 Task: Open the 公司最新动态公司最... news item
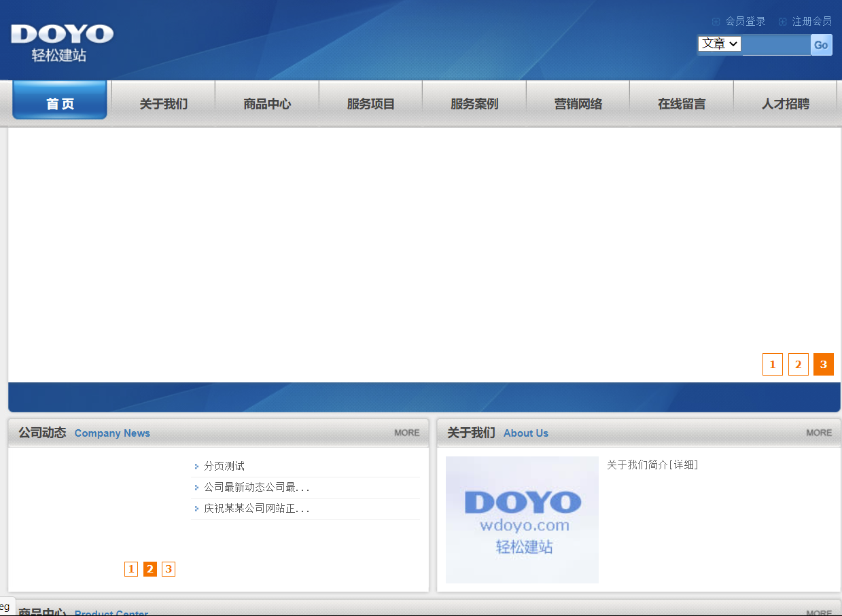[257, 488]
